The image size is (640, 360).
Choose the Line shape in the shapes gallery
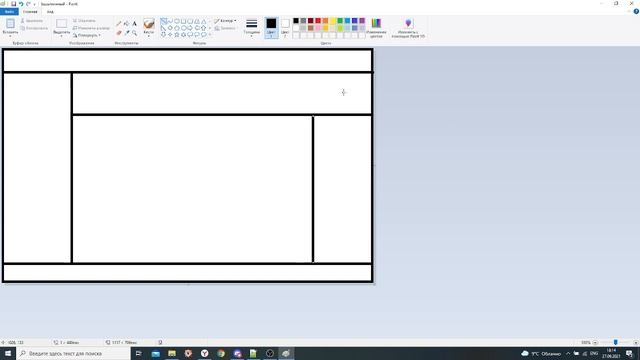(164, 21)
